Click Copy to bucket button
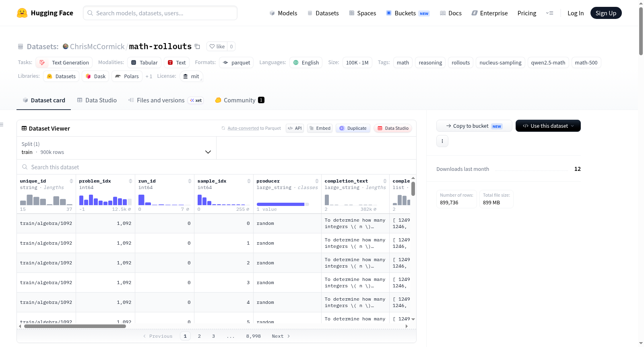 pyautogui.click(x=474, y=126)
